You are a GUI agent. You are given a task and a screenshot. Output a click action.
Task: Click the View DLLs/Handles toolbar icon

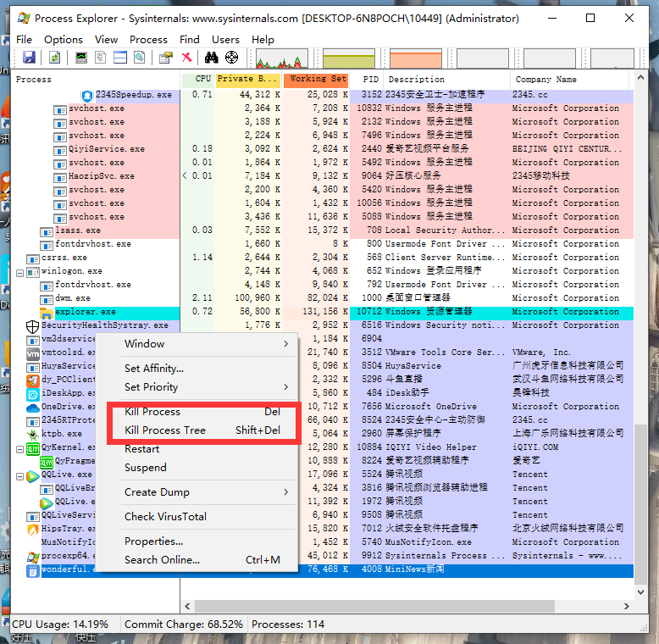click(139, 57)
